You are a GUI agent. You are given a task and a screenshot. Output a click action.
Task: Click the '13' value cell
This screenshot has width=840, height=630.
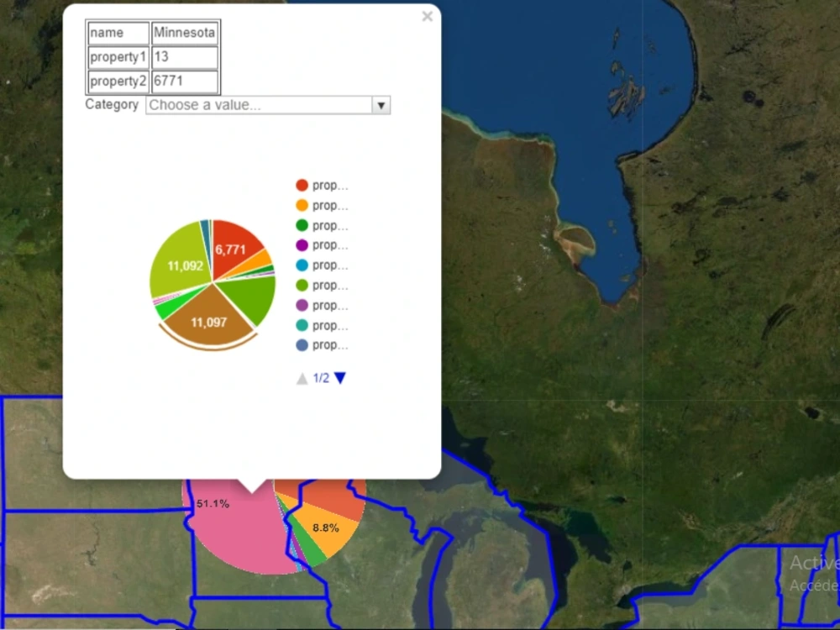click(184, 57)
